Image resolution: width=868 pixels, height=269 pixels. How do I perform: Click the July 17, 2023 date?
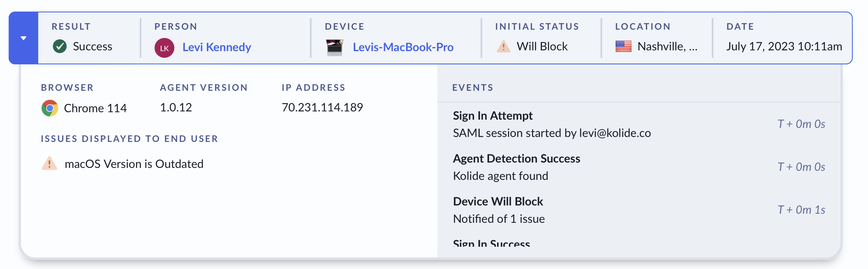(x=784, y=46)
